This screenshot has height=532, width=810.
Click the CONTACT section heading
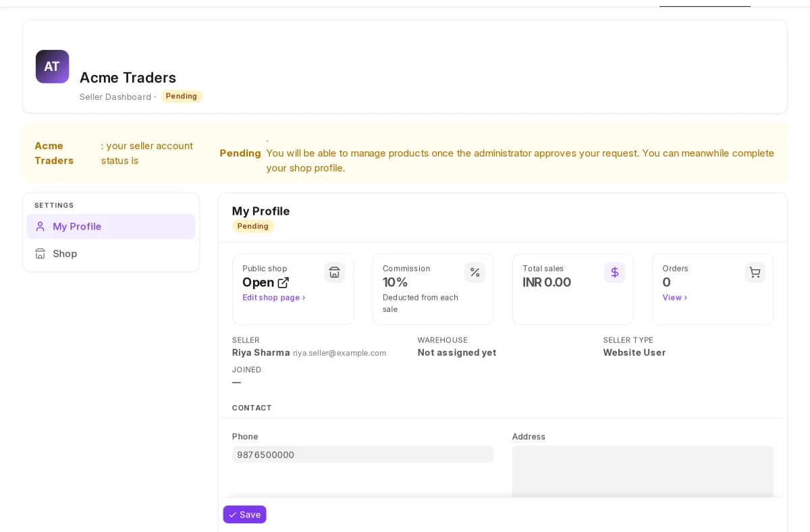click(252, 408)
